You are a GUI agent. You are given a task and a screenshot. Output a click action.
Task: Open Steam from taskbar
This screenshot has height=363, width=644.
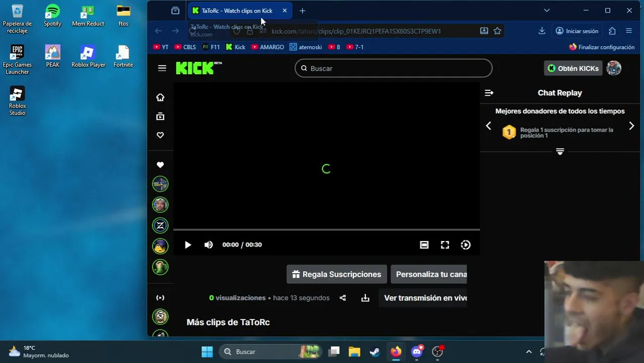375,351
